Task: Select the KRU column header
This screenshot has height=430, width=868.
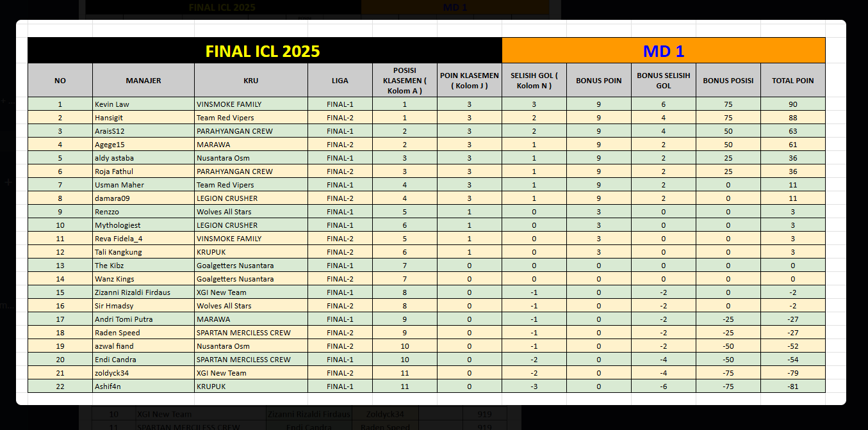Action: [251, 81]
